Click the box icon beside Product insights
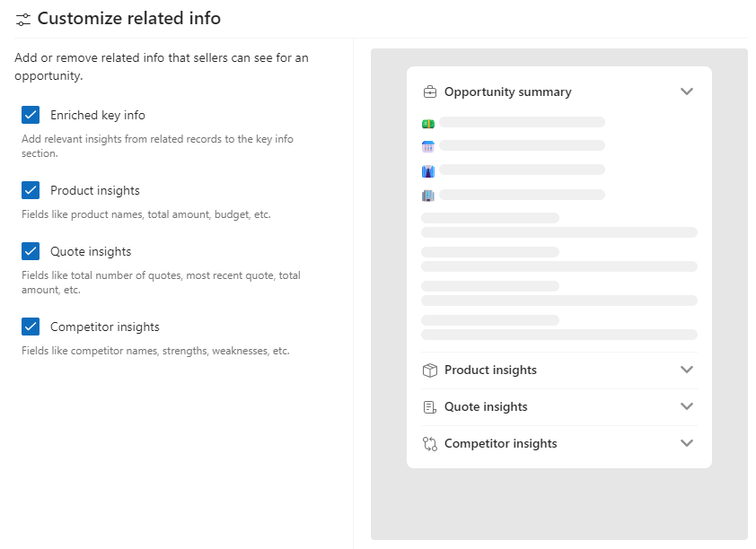The width and height of the screenshot is (756, 549). pyautogui.click(x=429, y=370)
